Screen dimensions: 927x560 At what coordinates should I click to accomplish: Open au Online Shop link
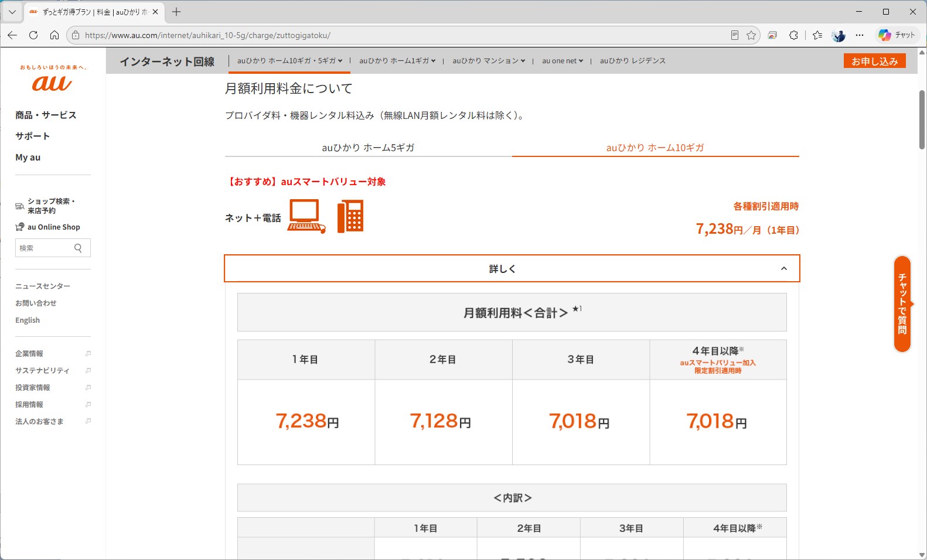tap(48, 227)
